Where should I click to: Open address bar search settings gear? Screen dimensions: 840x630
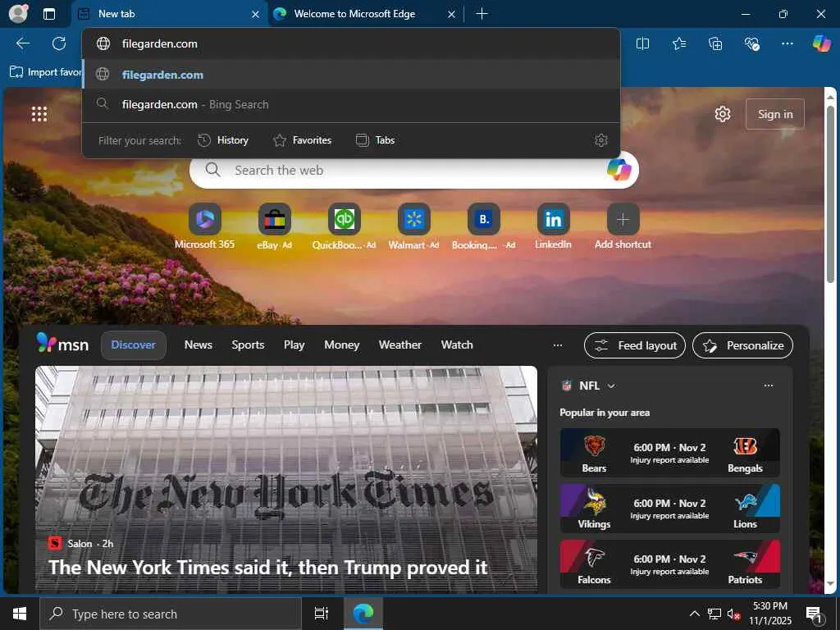(601, 140)
